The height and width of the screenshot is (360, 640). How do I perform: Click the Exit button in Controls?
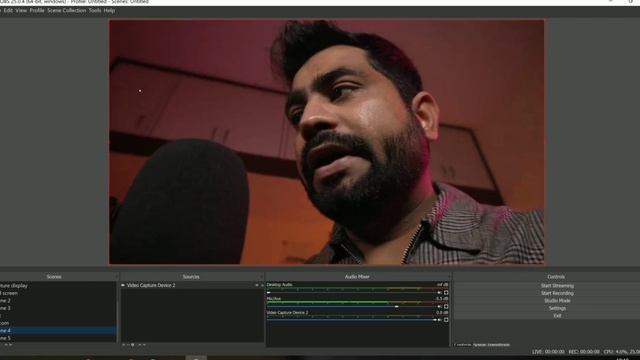click(557, 316)
